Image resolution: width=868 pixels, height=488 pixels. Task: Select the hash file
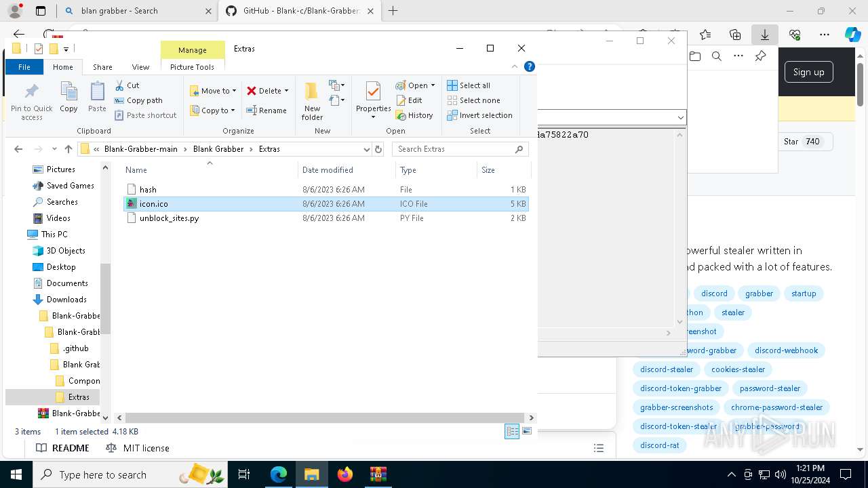click(x=325, y=190)
